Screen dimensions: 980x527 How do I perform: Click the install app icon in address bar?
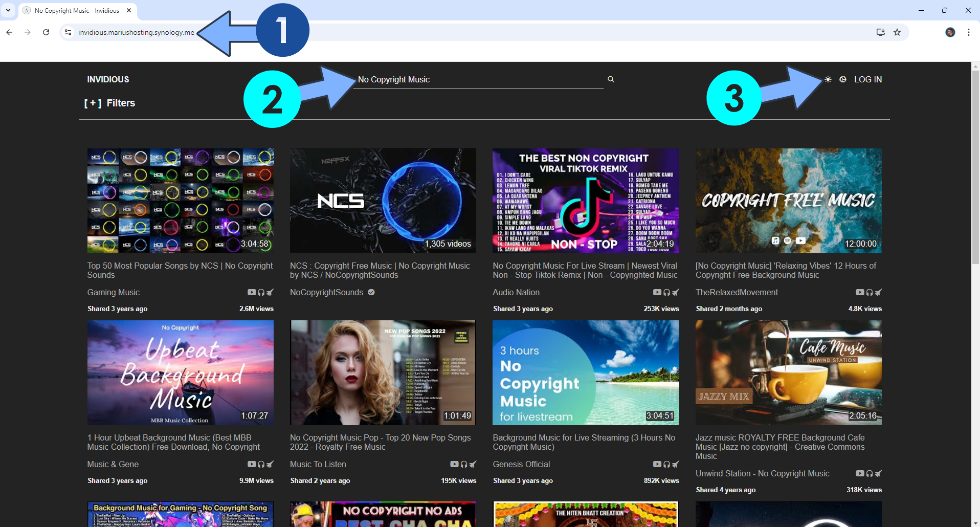click(881, 32)
